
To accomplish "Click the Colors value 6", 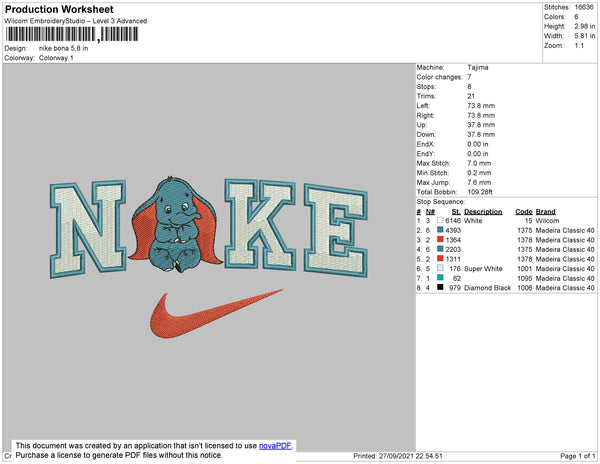I will click(576, 17).
